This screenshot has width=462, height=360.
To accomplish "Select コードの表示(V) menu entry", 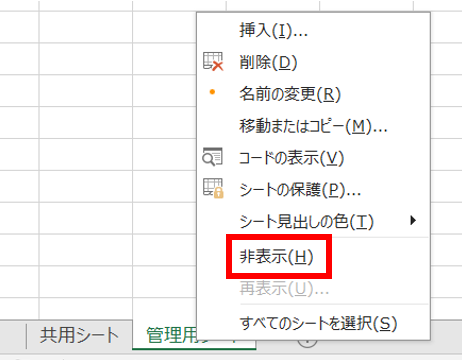I will point(313,158).
